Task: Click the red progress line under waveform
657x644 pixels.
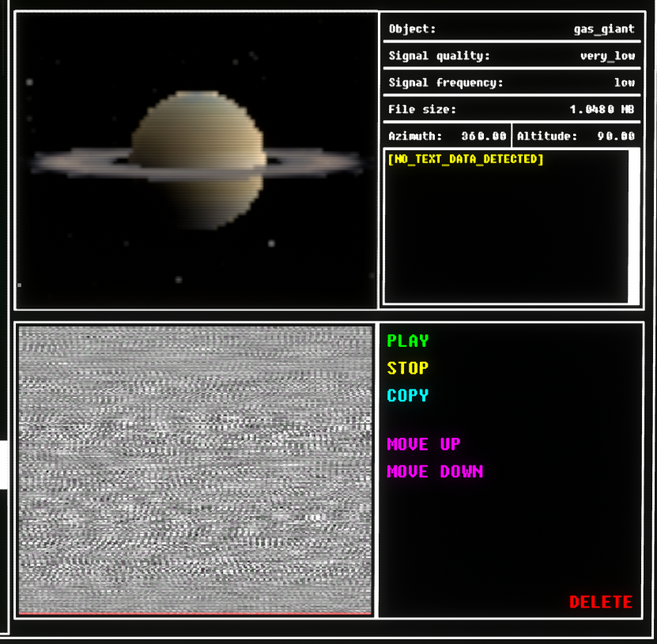Action: pyautogui.click(x=195, y=612)
